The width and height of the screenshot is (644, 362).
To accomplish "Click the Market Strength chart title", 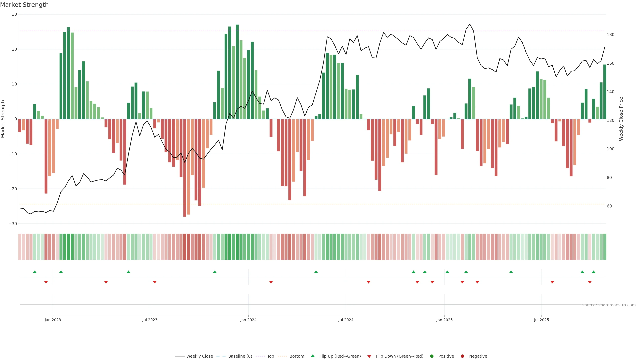I will pos(24,5).
